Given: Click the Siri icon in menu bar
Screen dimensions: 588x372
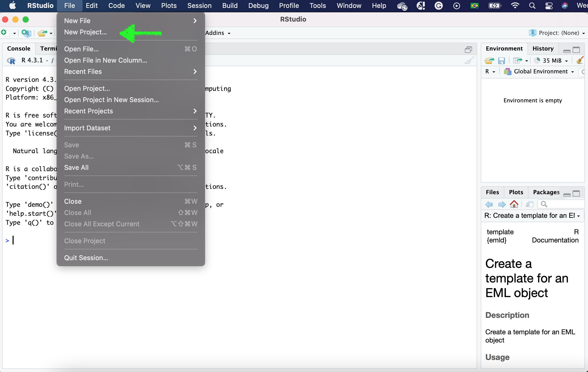Looking at the screenshot, I should click(x=565, y=6).
